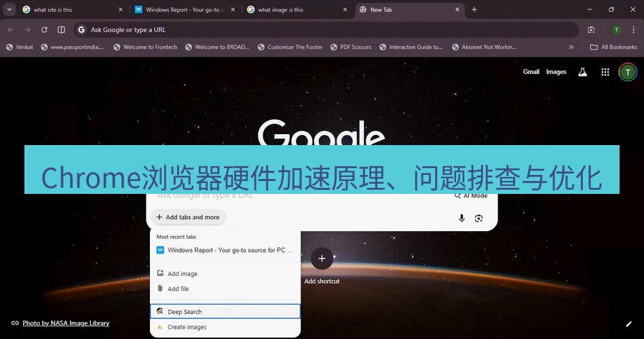Image resolution: width=644 pixels, height=339 pixels.
Task: Open Customize The Footer bookmark
Action: 290,47
